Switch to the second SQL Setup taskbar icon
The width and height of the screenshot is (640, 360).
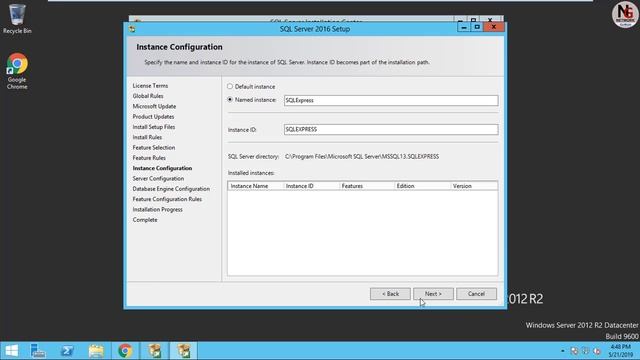pos(183,351)
